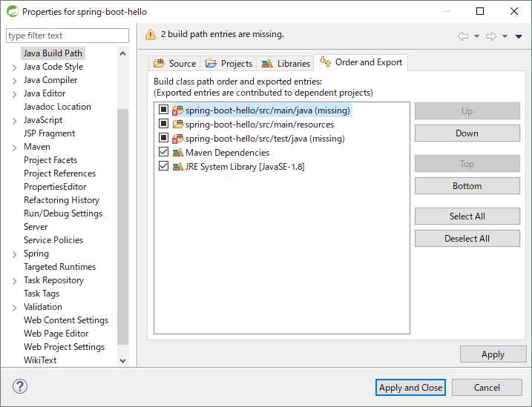This screenshot has height=407, width=532.
Task: Select Web Page Editor in the tree
Action: [56, 334]
